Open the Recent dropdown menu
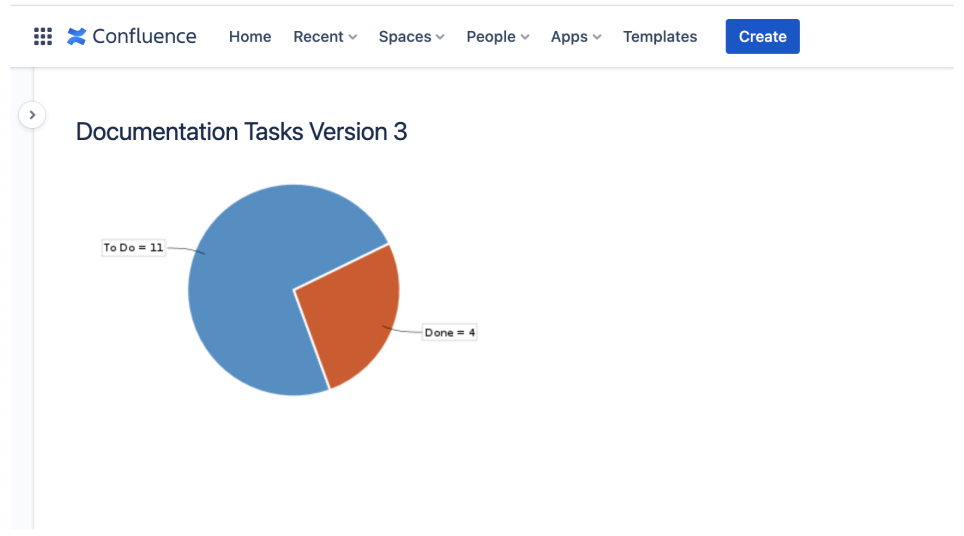This screenshot has width=964, height=536. pos(325,37)
